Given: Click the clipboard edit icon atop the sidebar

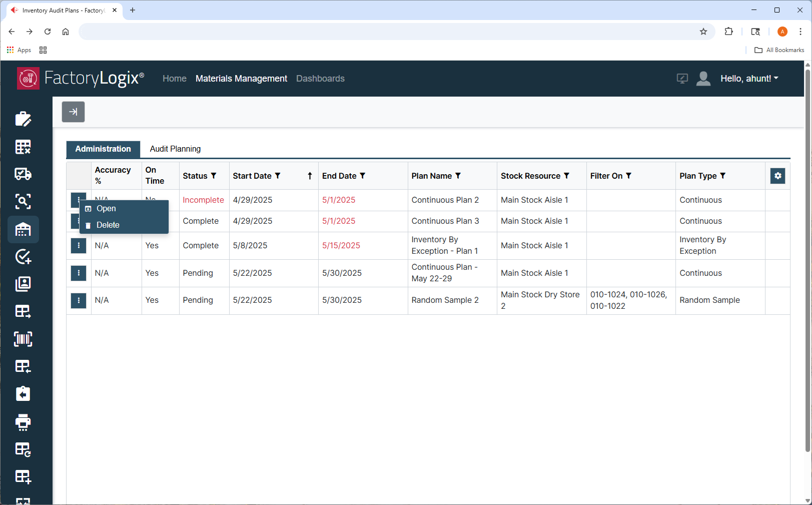Looking at the screenshot, I should click(23, 119).
